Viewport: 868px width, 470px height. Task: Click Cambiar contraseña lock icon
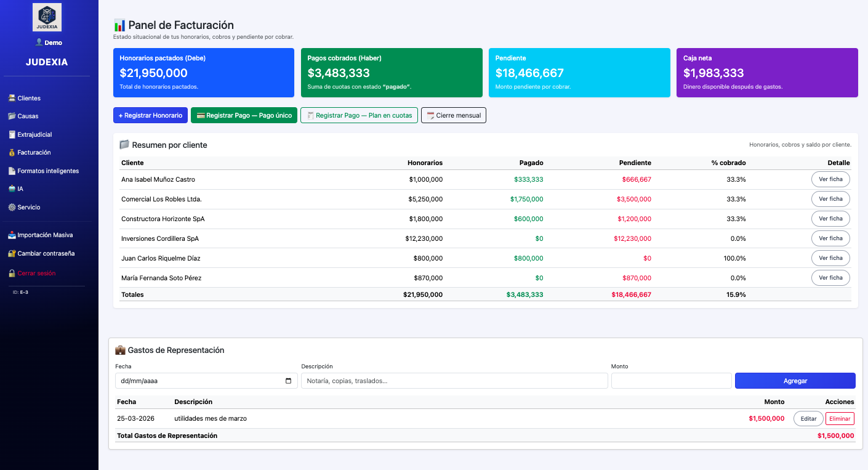[x=12, y=254]
